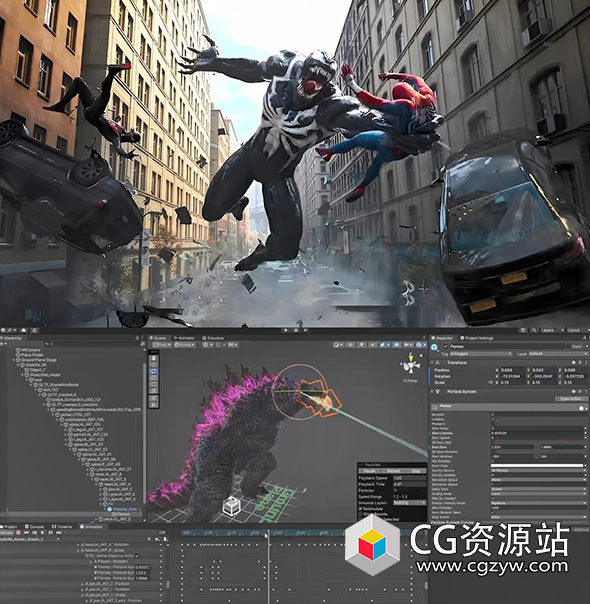Collapse the Ground Plane Stage hierarchy item
590x604 pixels.
tap(13, 360)
